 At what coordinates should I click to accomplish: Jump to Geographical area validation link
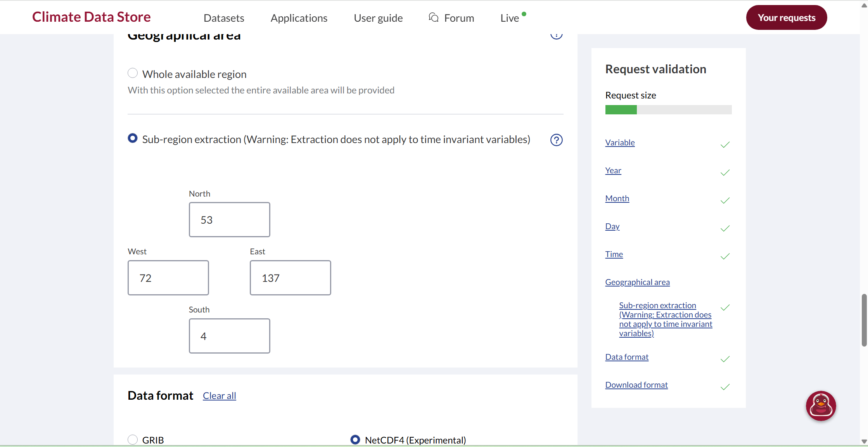637,282
